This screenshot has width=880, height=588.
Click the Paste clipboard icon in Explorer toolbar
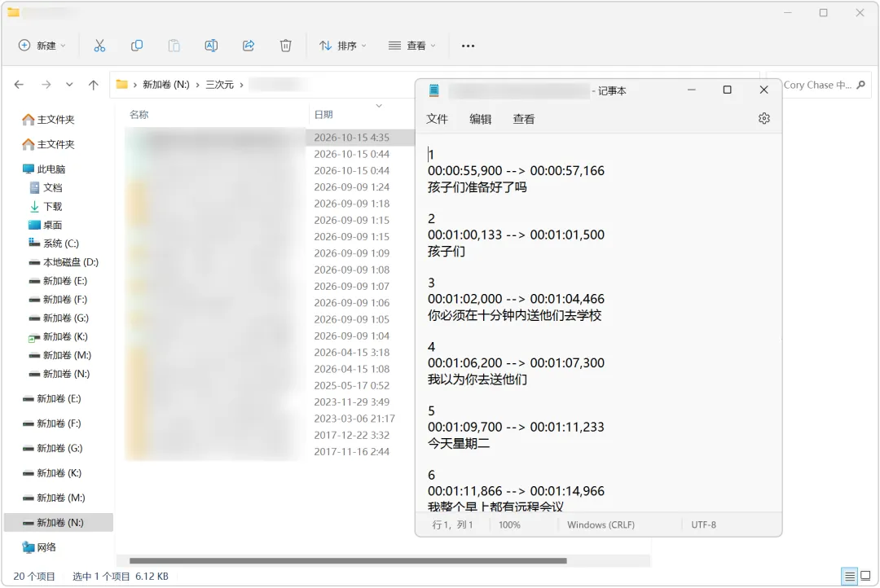pyautogui.click(x=174, y=46)
